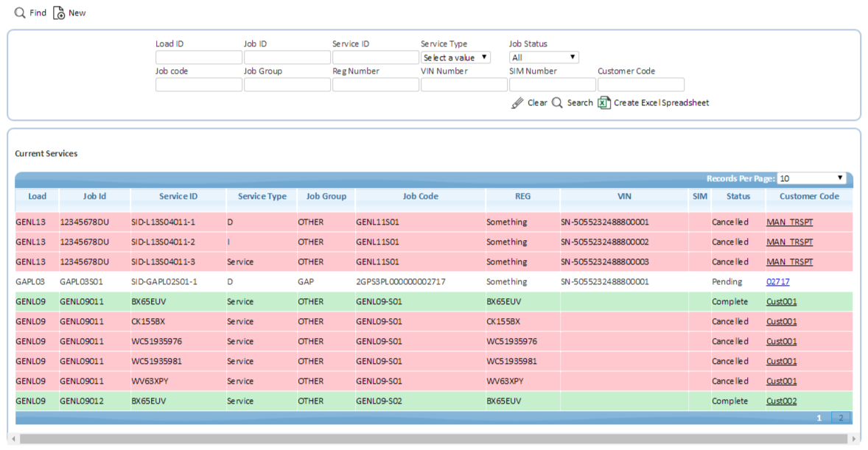
Task: Sort by the VIN column header
Action: [x=624, y=197]
